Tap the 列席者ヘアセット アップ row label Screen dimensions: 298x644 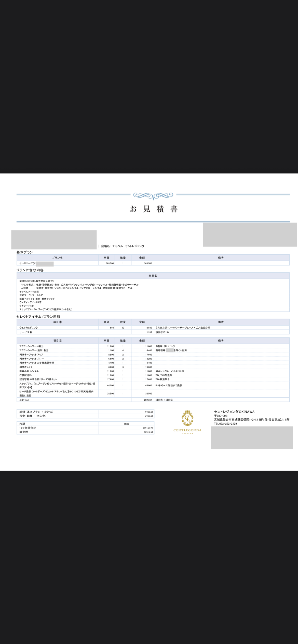point(31,355)
